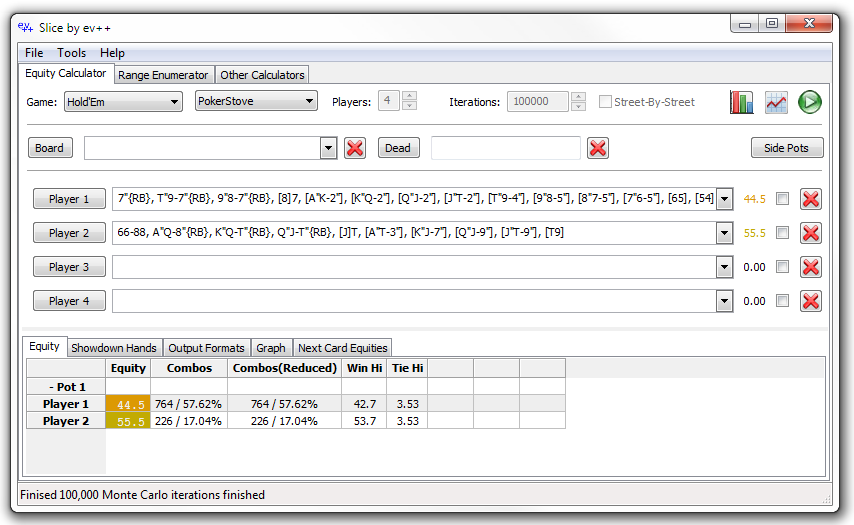
Task: Tick the checkbox beside Player 4 equity
Action: [783, 301]
